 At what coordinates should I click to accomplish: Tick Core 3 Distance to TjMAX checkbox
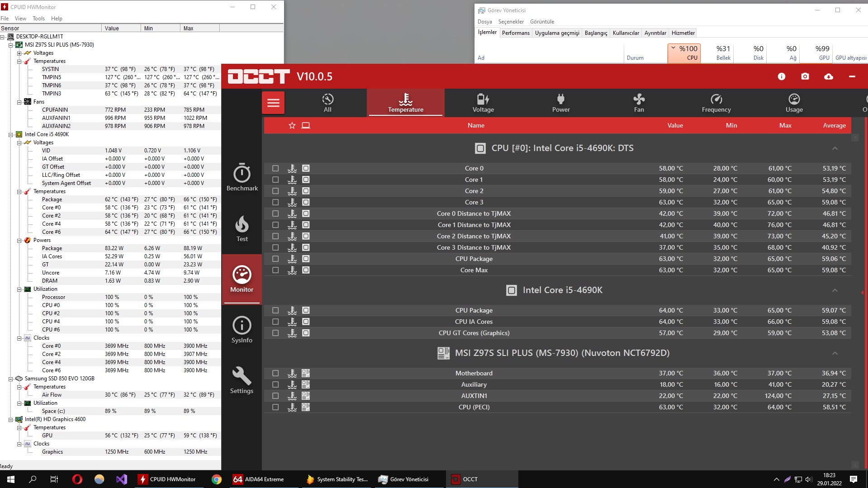(x=275, y=247)
